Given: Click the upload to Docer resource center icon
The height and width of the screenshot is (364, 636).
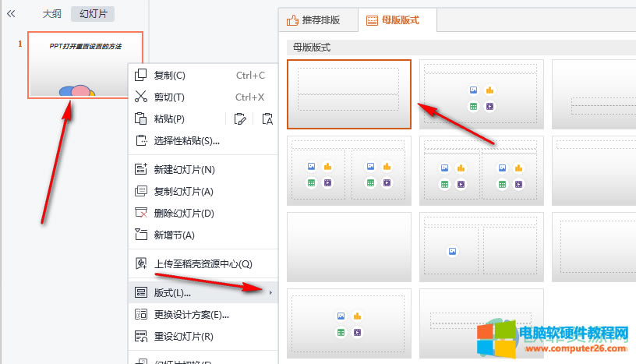Looking at the screenshot, I should [141, 264].
